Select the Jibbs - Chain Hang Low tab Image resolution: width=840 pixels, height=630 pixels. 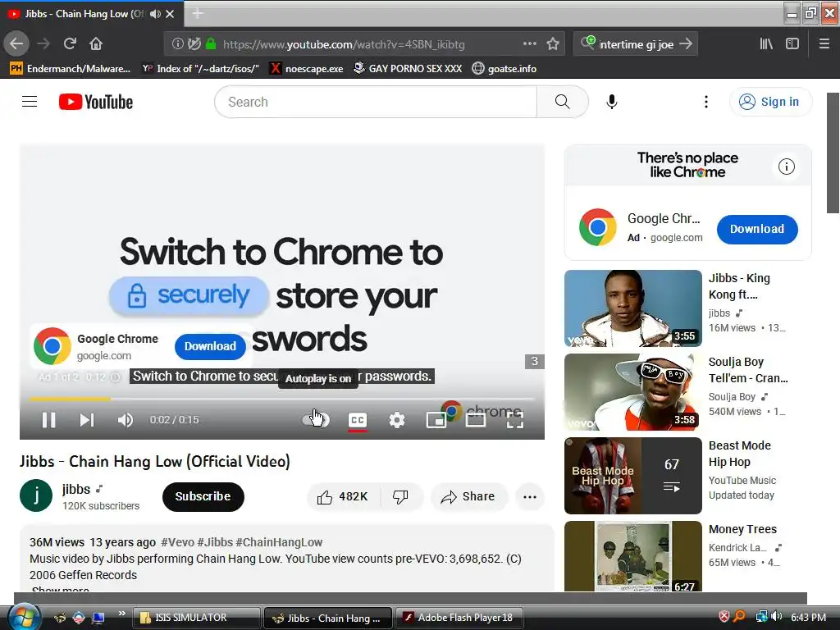83,14
